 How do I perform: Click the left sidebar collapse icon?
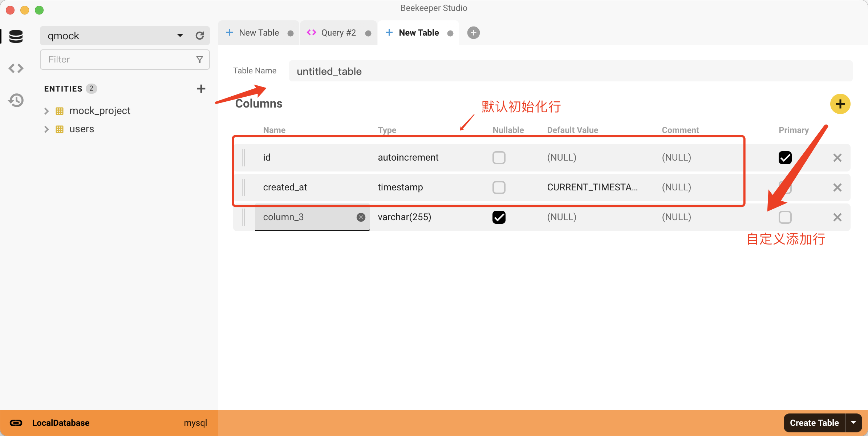click(x=16, y=67)
